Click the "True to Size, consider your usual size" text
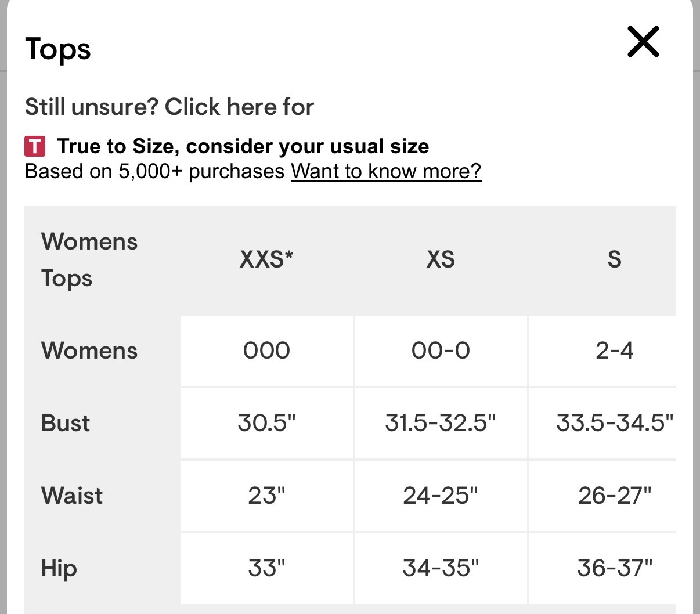The height and width of the screenshot is (614, 700). [x=243, y=146]
